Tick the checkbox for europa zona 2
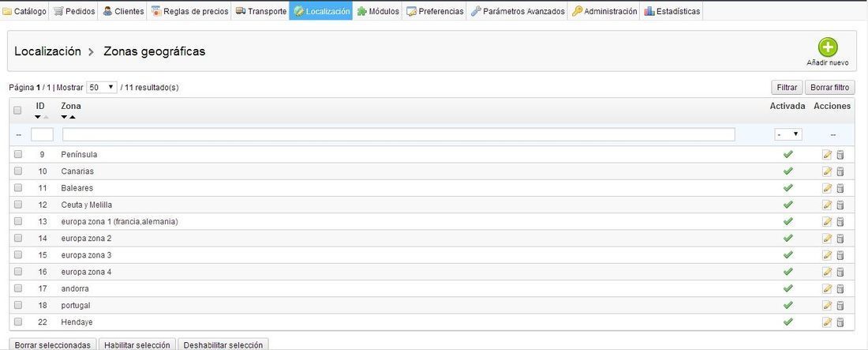 [x=17, y=238]
